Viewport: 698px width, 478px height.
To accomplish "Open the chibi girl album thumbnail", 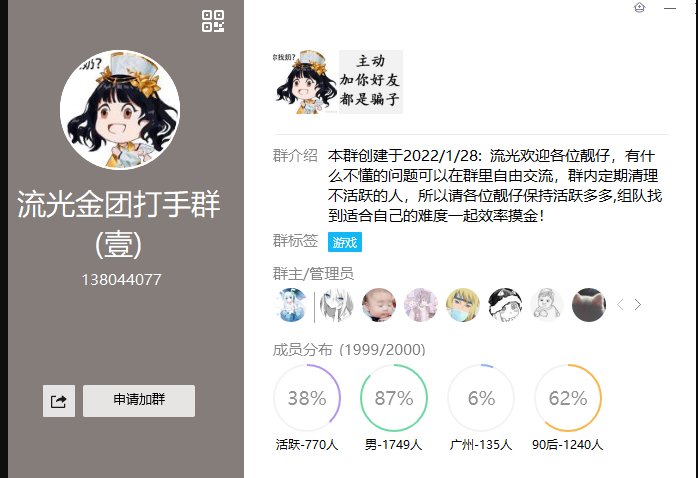I will click(305, 82).
